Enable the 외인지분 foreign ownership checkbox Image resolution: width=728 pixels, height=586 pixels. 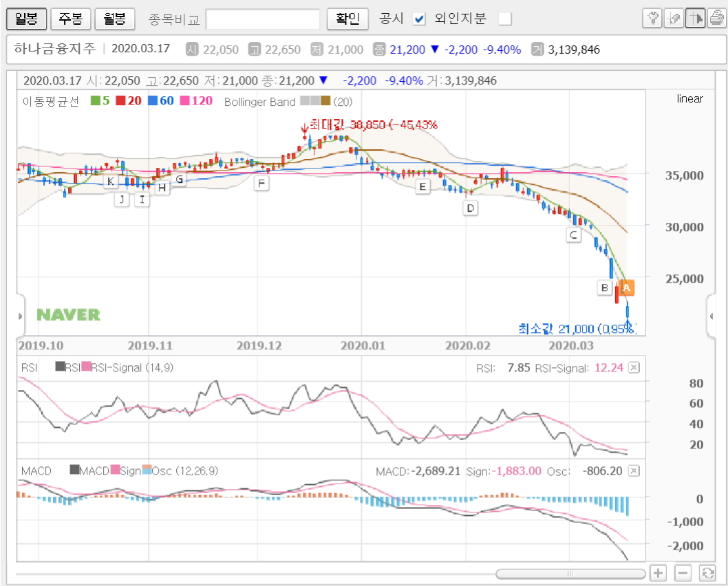click(504, 19)
